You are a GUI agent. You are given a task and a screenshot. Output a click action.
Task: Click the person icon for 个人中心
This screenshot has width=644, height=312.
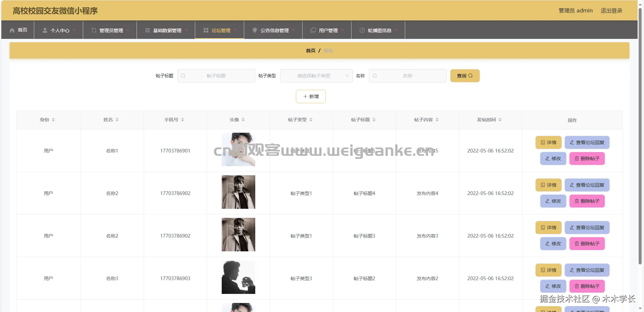[x=45, y=30]
